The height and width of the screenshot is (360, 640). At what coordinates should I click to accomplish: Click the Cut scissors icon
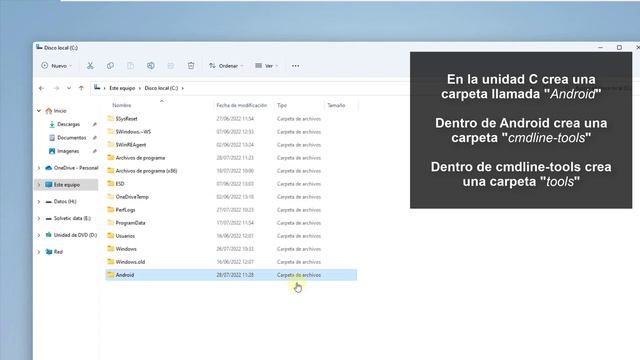(90, 66)
